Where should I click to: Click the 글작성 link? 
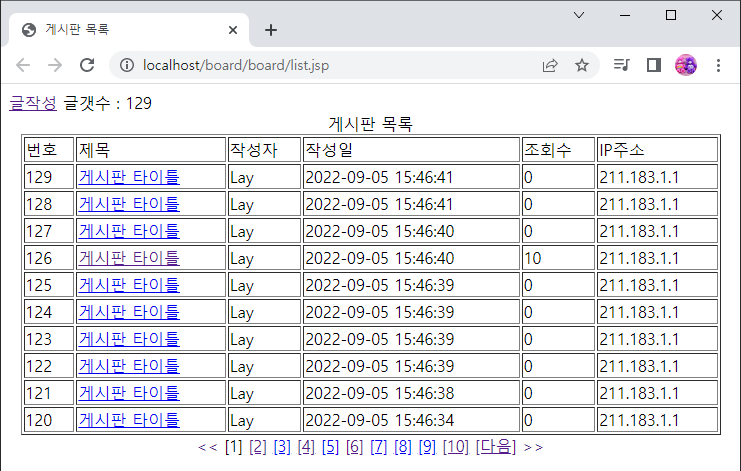pos(33,103)
